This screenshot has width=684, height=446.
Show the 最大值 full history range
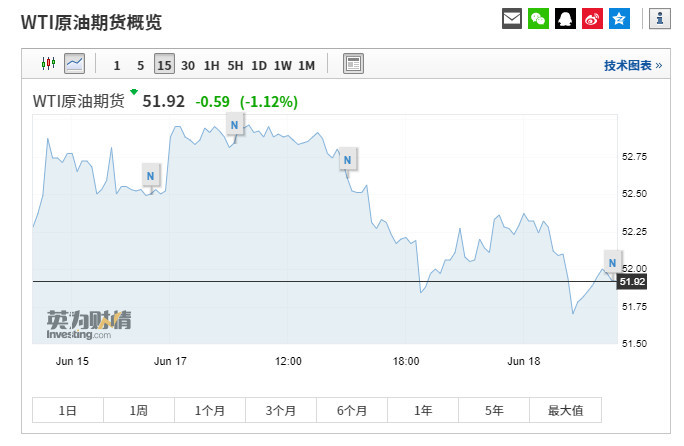[565, 410]
